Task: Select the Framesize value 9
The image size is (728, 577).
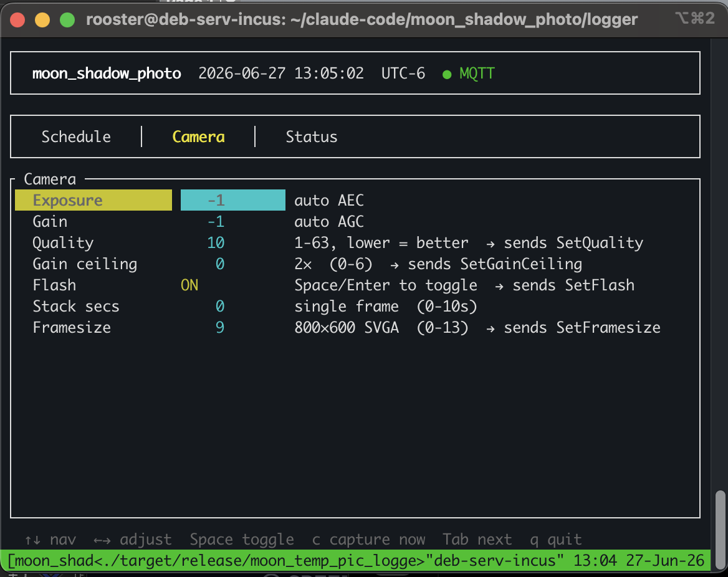Action: point(220,328)
